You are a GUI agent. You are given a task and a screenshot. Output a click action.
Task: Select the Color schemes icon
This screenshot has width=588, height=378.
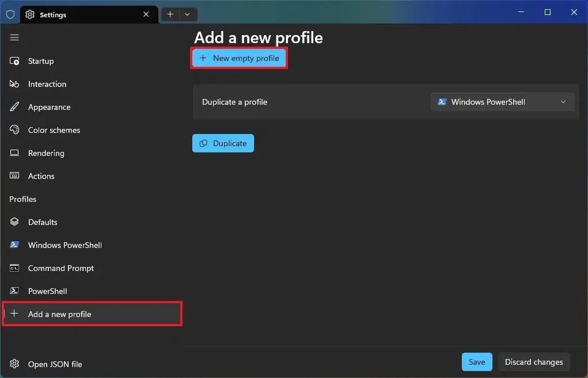point(14,130)
